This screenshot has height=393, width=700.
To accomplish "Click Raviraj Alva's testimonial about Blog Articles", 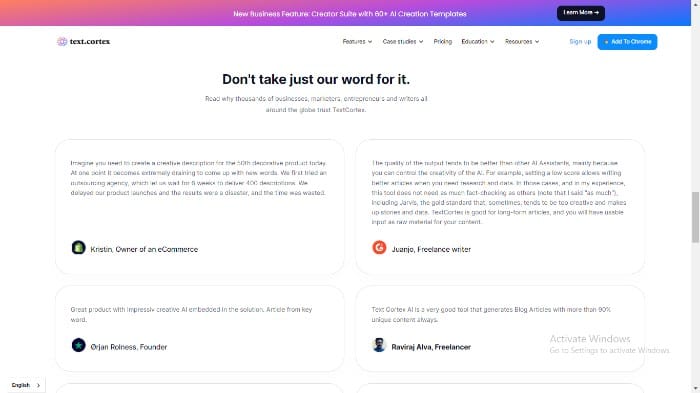I will click(x=491, y=314).
